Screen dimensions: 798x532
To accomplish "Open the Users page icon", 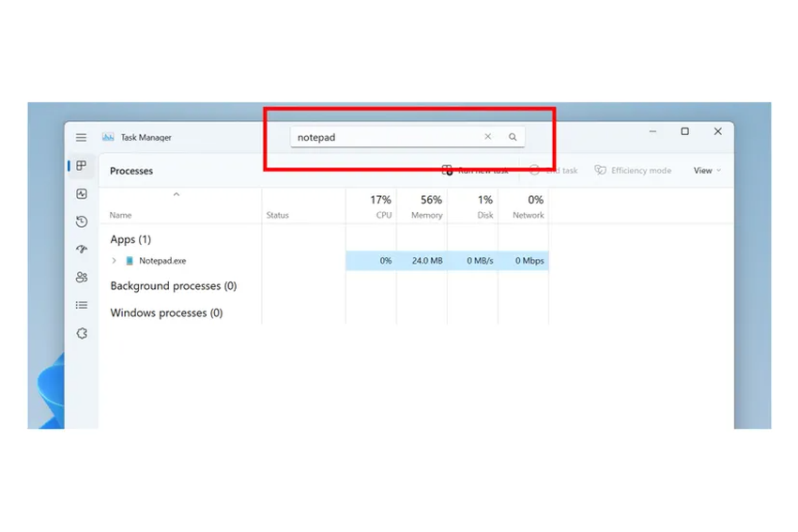I will pyautogui.click(x=82, y=278).
